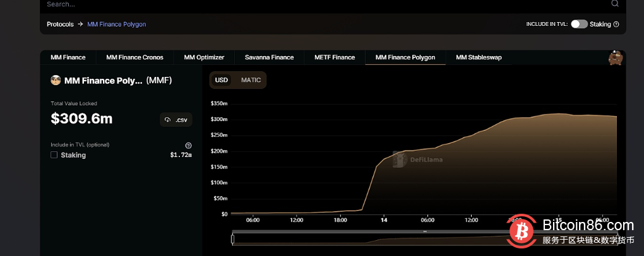Switch to the MM Finance tab

(x=68, y=57)
